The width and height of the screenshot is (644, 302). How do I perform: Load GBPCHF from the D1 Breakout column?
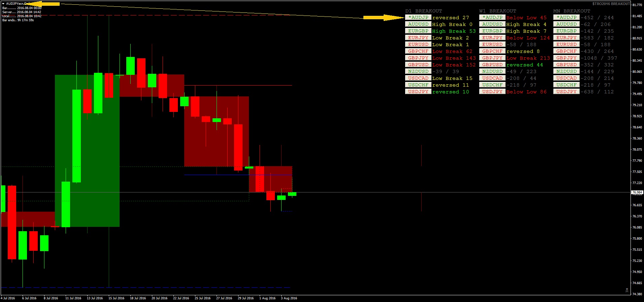pos(418,51)
